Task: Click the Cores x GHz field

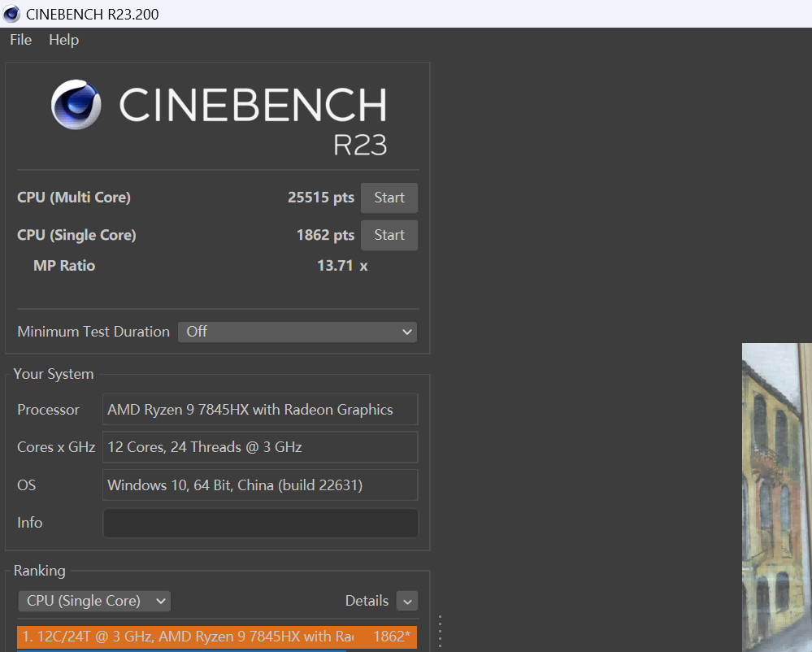Action: 260,447
